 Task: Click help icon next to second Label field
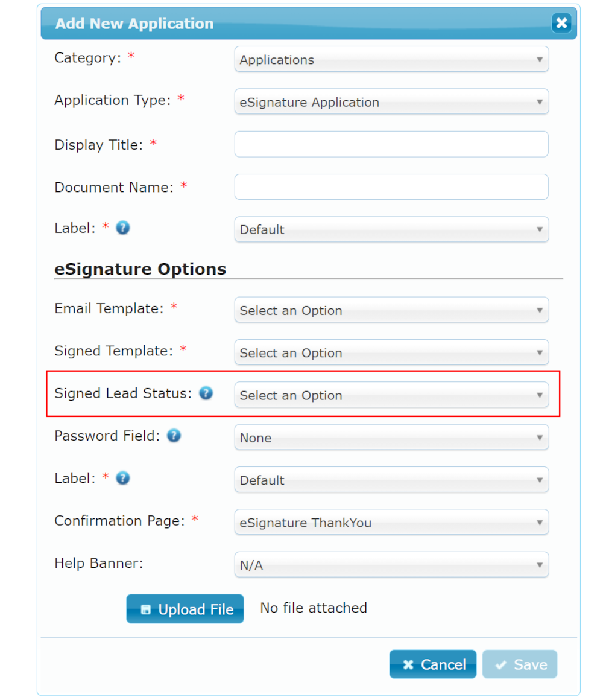(x=122, y=478)
